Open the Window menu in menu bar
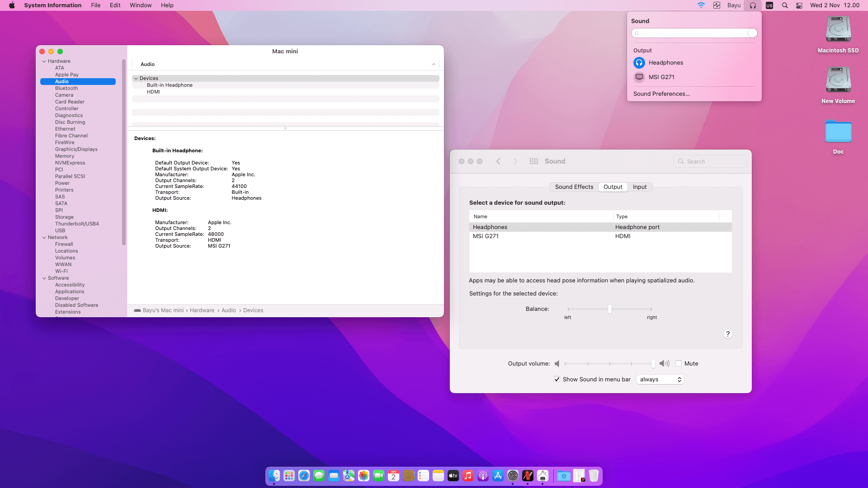Image resolution: width=868 pixels, height=488 pixels. tap(141, 5)
